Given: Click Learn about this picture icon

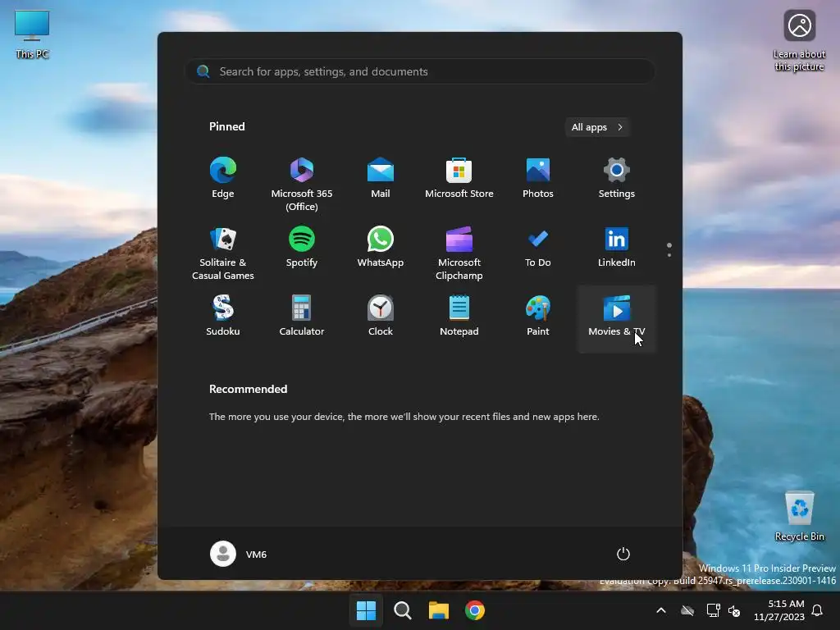Looking at the screenshot, I should (799, 41).
